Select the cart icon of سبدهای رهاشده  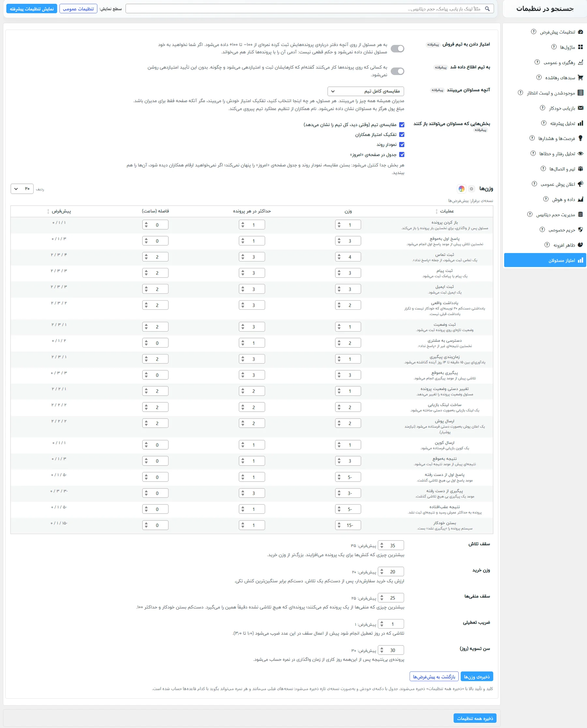coord(580,77)
